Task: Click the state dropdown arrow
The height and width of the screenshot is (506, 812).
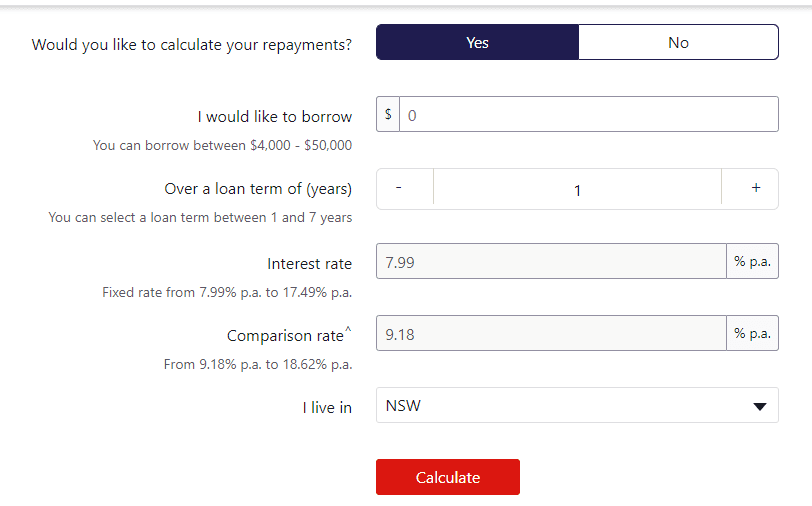Action: [x=760, y=407]
